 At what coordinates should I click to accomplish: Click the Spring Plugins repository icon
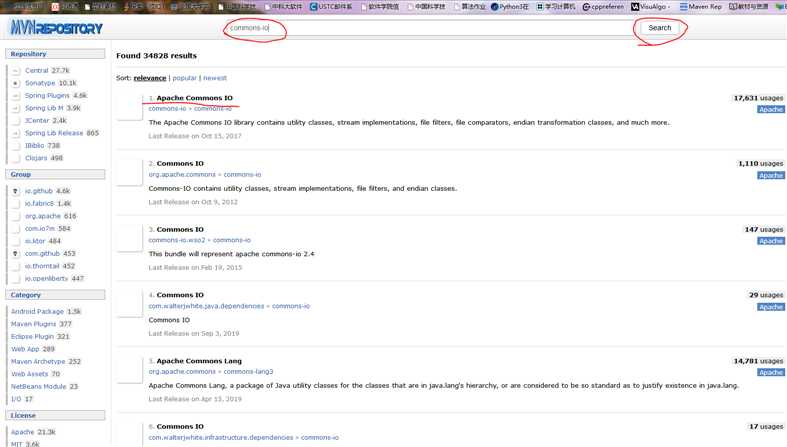pos(16,96)
